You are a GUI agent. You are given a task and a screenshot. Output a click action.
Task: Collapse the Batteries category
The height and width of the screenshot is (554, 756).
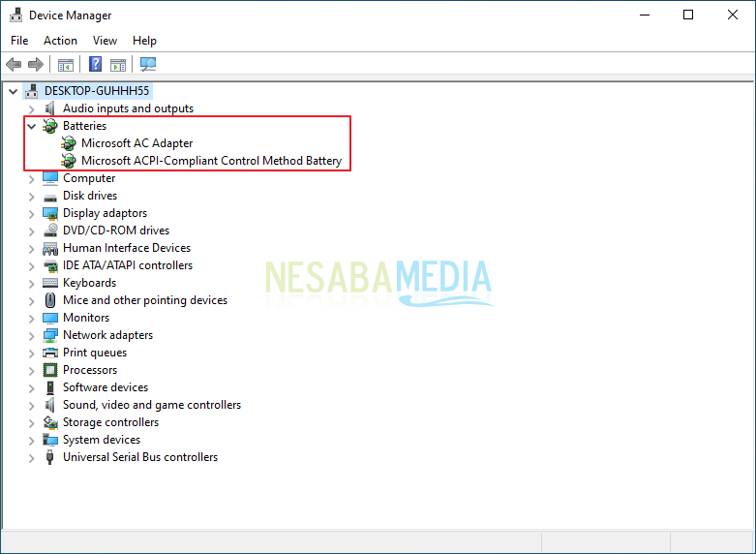(32, 126)
